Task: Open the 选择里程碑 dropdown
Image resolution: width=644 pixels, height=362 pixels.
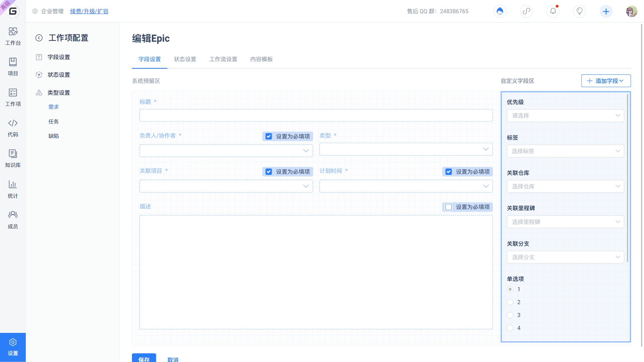Action: pyautogui.click(x=565, y=222)
